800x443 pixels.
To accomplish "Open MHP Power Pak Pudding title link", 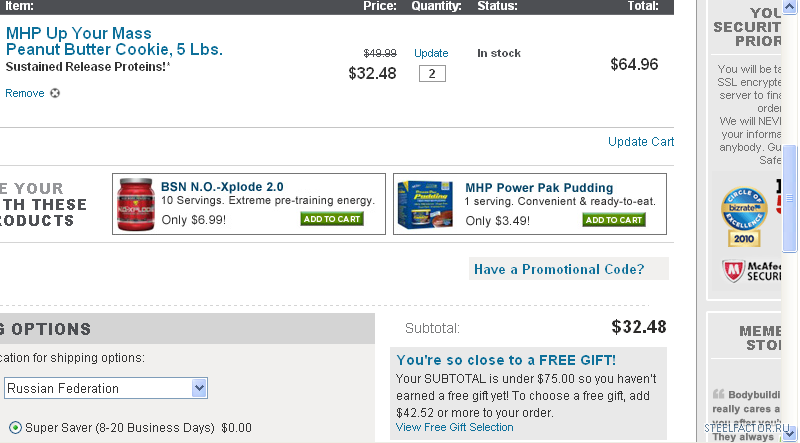I will coord(539,187).
